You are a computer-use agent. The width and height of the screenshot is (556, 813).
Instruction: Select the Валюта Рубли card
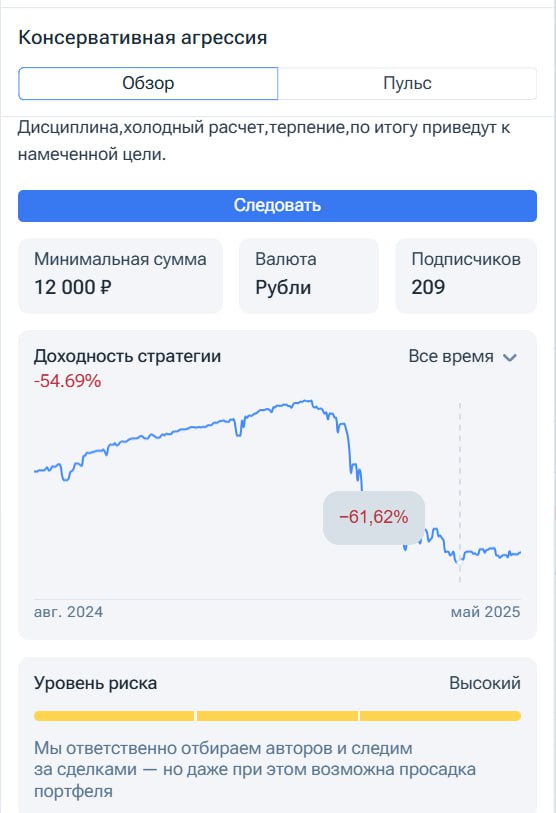tap(309, 276)
